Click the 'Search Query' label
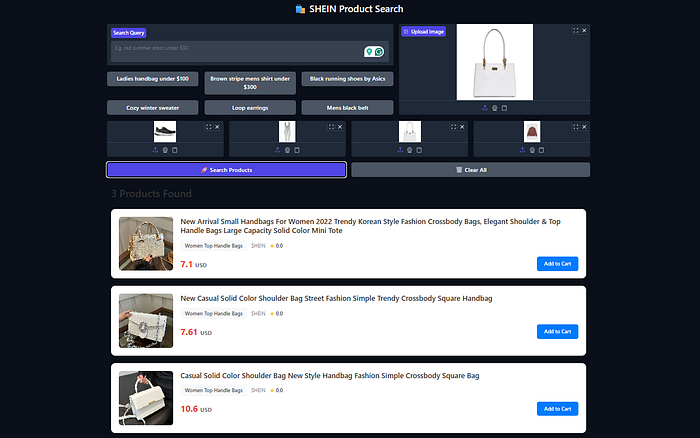 [x=129, y=33]
